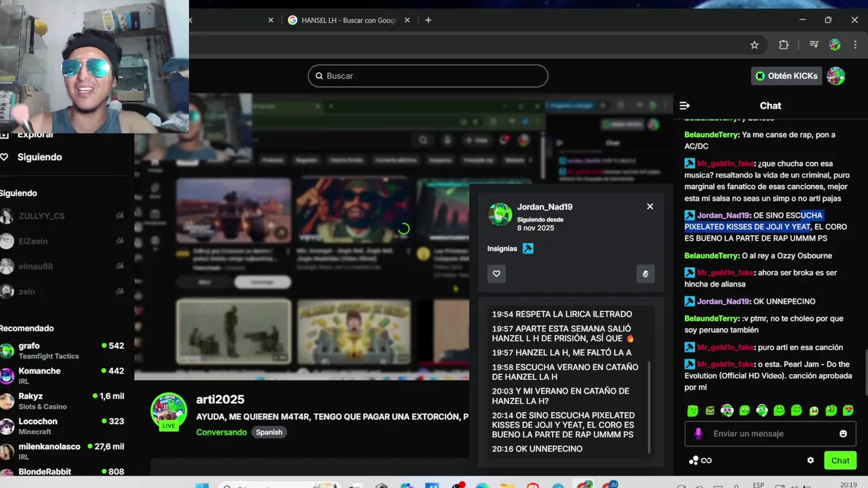Focus the Buscar search field
868x488 pixels.
click(428, 76)
